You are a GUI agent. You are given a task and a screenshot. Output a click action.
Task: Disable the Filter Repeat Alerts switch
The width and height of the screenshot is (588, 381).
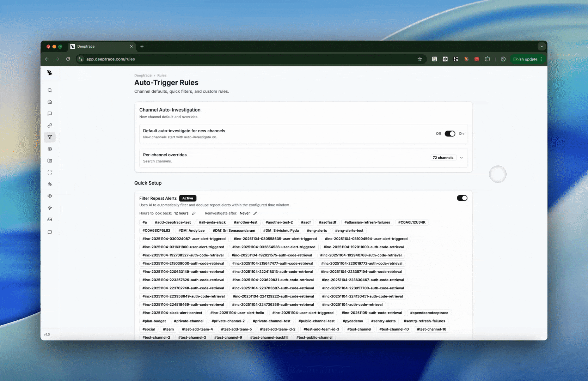click(x=462, y=198)
